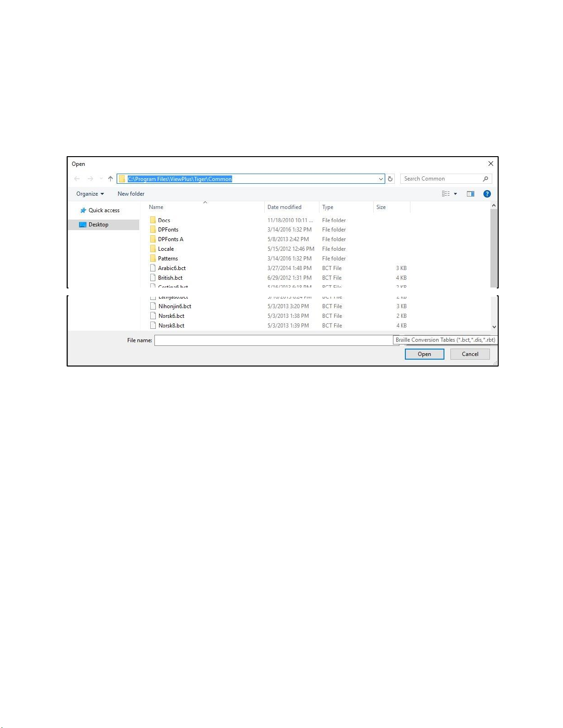Select Desktop in navigation pane
This screenshot has height=728, width=563.
pos(104,225)
